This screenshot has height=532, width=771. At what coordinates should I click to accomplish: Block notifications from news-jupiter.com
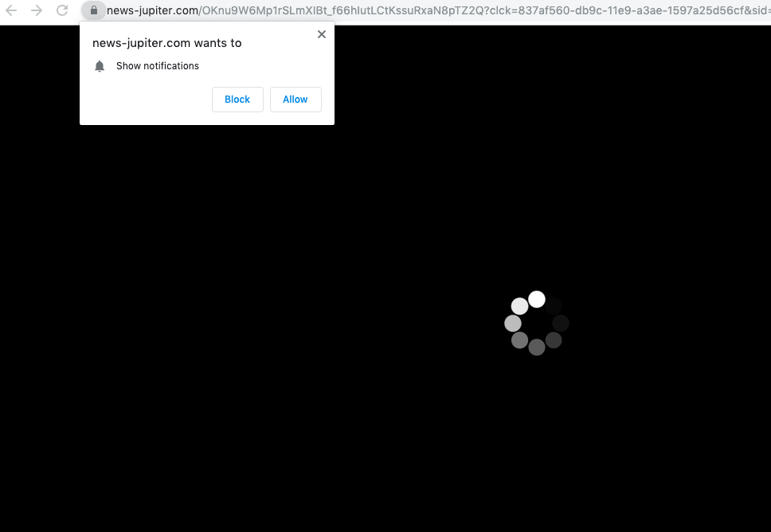click(x=237, y=100)
